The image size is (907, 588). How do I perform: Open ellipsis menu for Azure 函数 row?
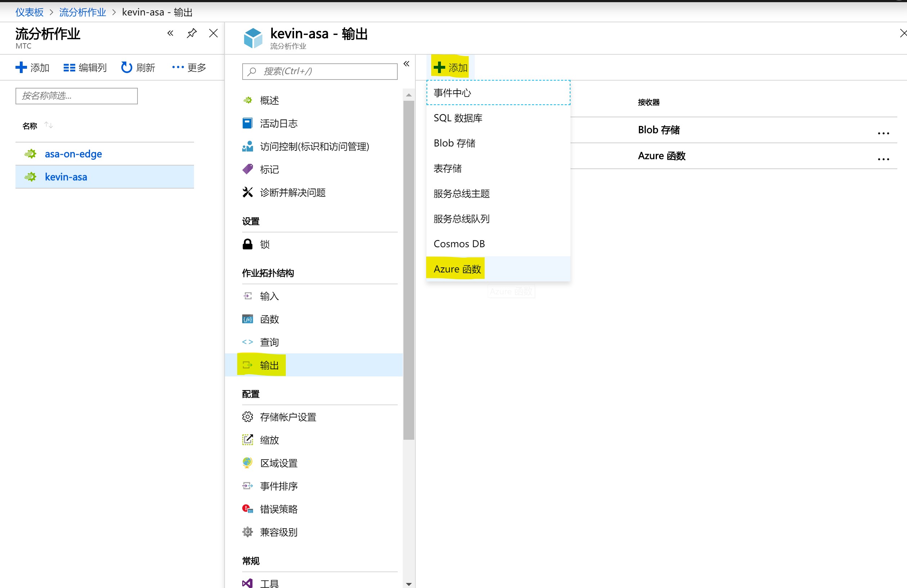tap(883, 159)
